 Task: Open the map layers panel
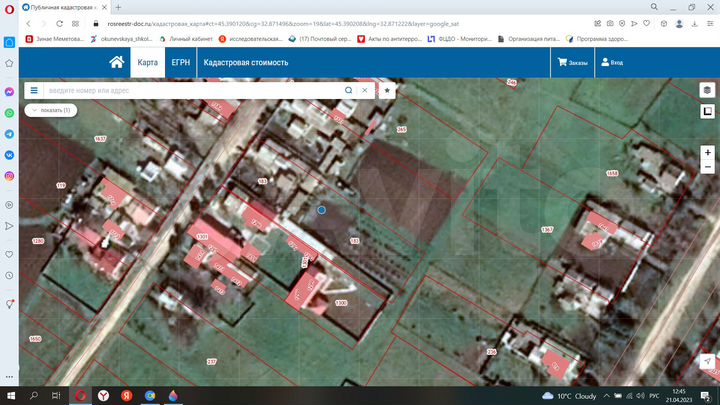[707, 90]
